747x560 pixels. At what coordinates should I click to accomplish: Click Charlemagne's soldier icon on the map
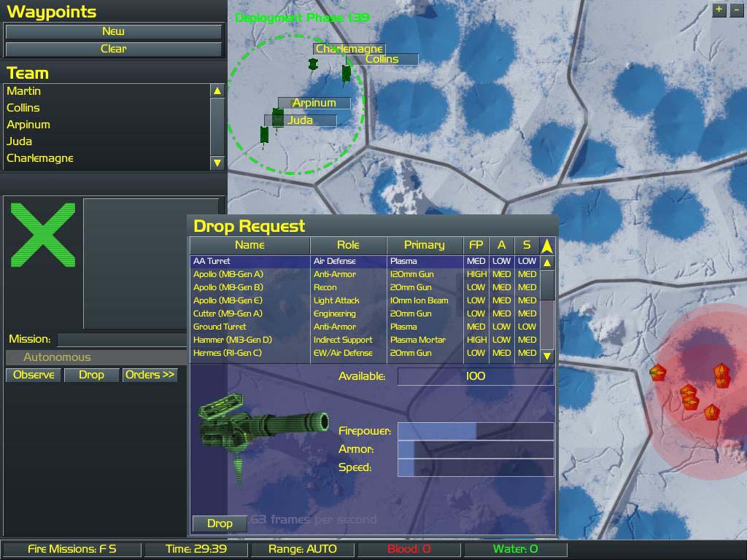coord(313,64)
